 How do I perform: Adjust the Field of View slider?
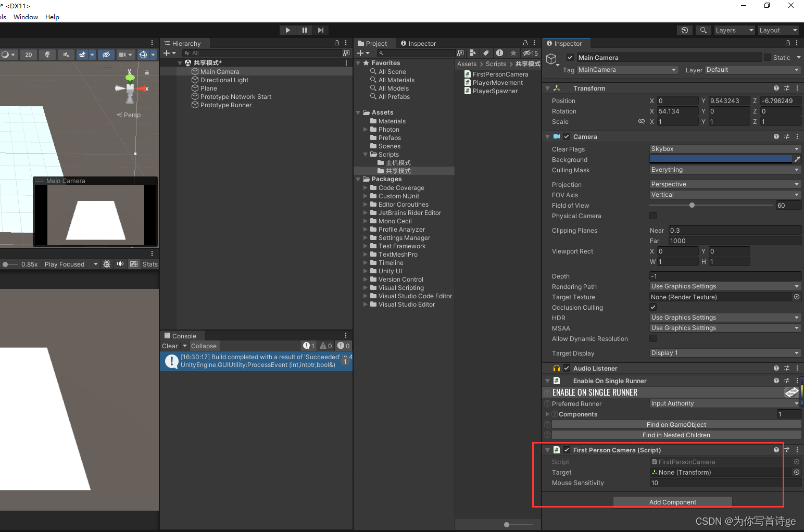click(711, 205)
